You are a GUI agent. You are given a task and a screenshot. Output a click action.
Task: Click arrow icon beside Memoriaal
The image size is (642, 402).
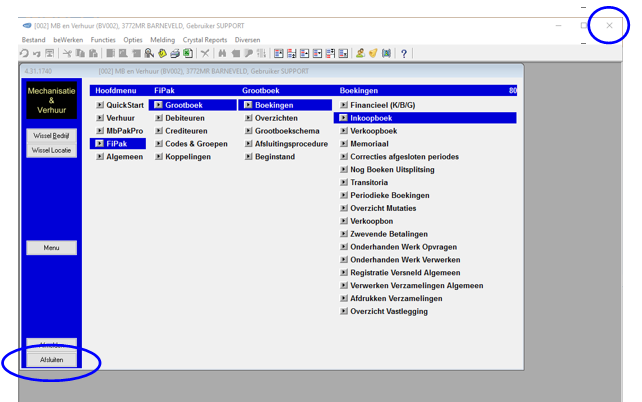click(344, 144)
